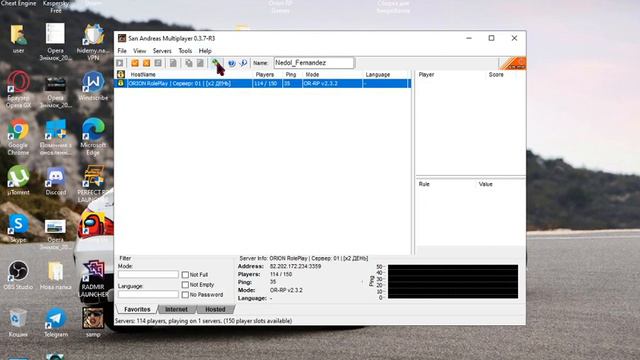
Task: Maximize the San Andreas Multiplayer window
Action: pos(491,38)
